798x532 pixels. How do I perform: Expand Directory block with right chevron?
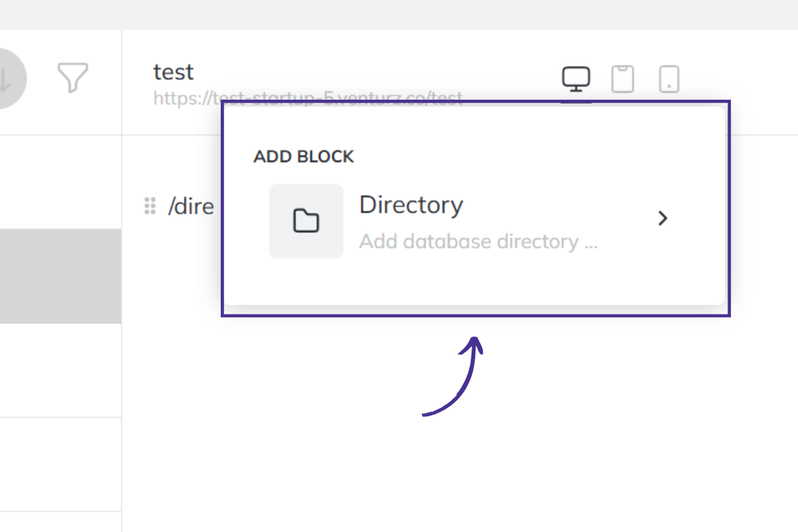[662, 218]
